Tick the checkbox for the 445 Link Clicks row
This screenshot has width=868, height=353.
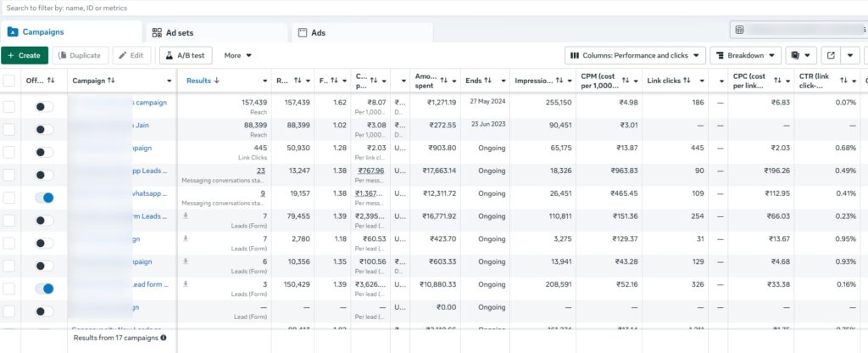tap(9, 152)
